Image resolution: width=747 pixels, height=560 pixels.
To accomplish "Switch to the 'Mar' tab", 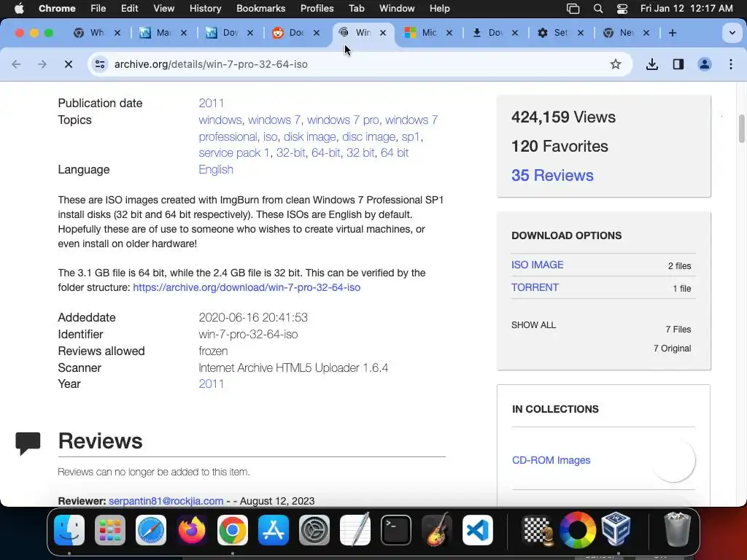I will (x=156, y=33).
